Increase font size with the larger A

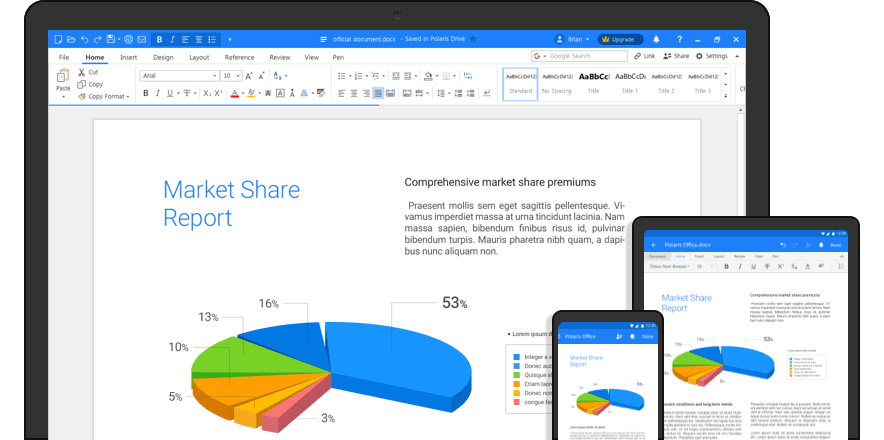pos(249,76)
